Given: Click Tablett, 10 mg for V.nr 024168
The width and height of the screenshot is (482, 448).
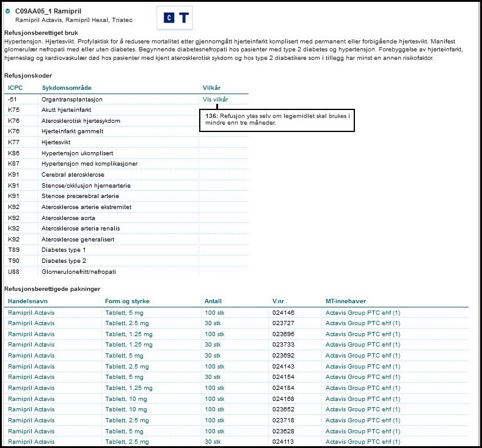Looking at the screenshot, I should click(126, 398).
